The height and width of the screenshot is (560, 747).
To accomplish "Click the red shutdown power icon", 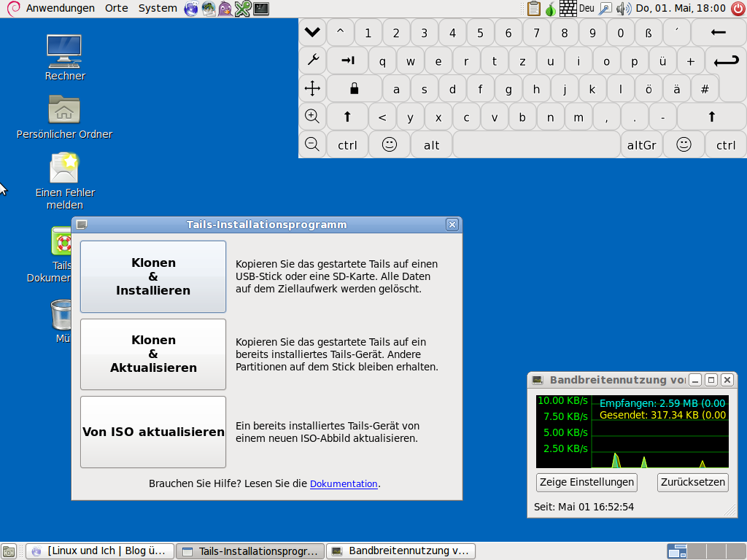I will click(x=736, y=9).
